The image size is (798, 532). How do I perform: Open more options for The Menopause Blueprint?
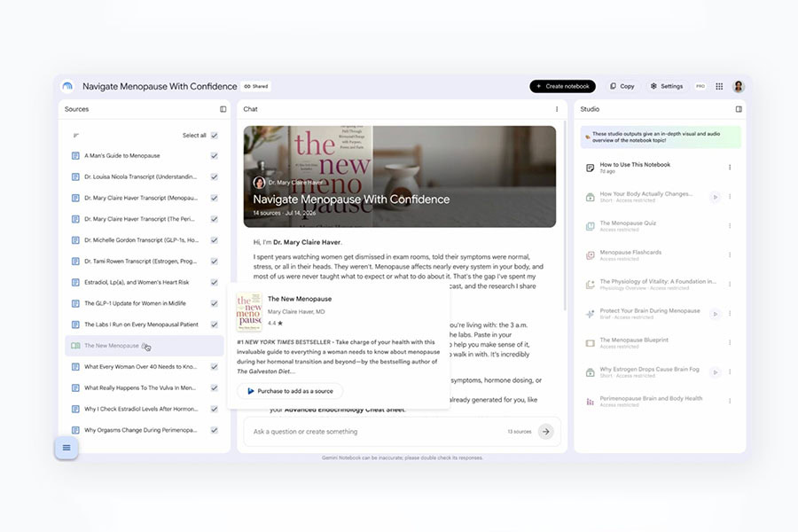pyautogui.click(x=730, y=342)
